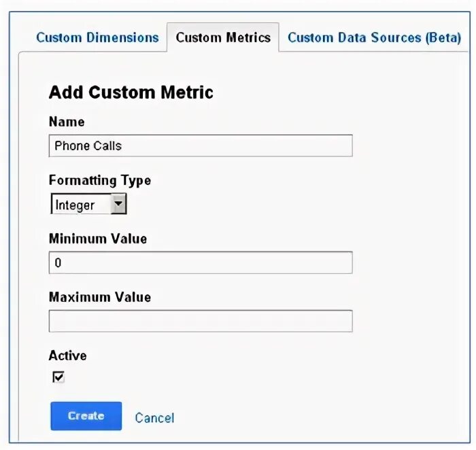The height and width of the screenshot is (450, 476).
Task: Click the Phone Calls text in Name
Action: [x=88, y=145]
